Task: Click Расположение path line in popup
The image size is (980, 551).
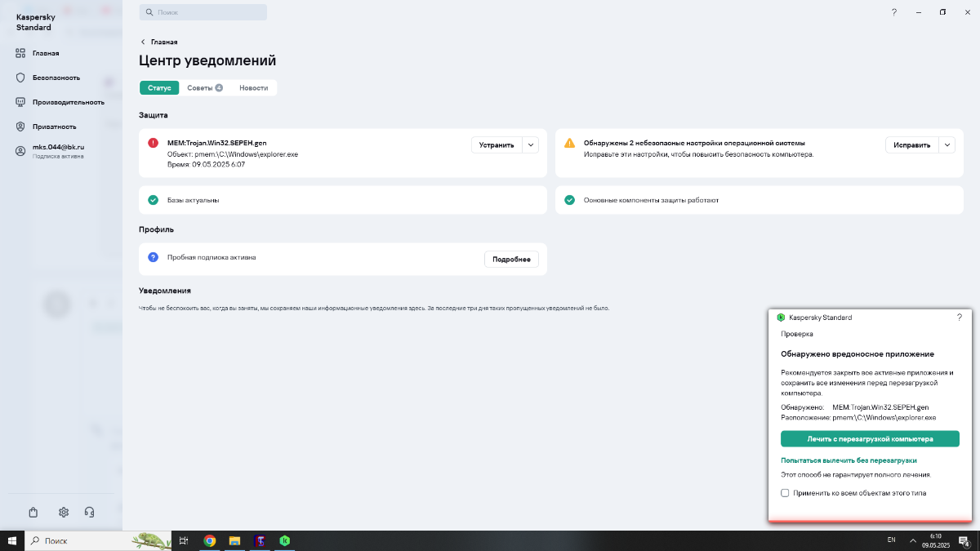Action: coord(858,417)
